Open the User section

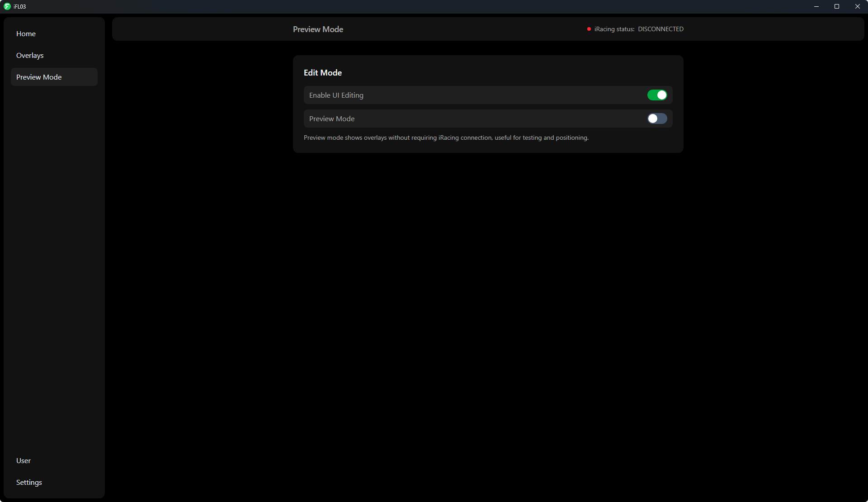point(54,460)
